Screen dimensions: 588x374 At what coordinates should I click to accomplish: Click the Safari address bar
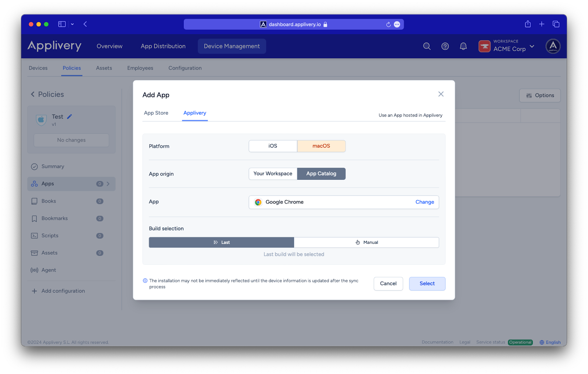[294, 25]
